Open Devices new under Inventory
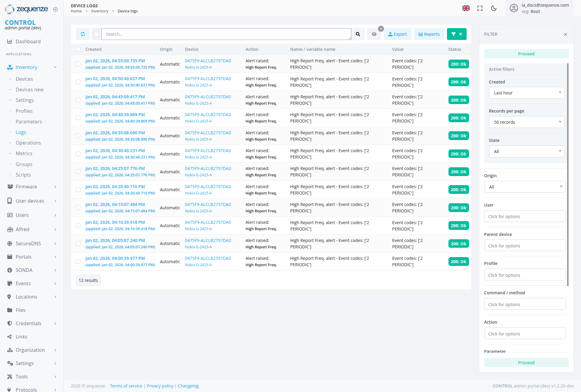Screen dimensions: 581x392 click(x=30, y=90)
